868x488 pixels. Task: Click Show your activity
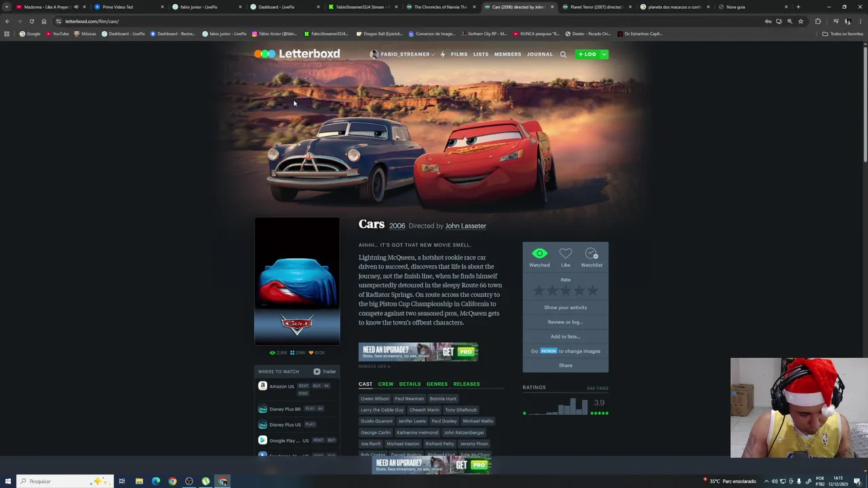point(566,307)
